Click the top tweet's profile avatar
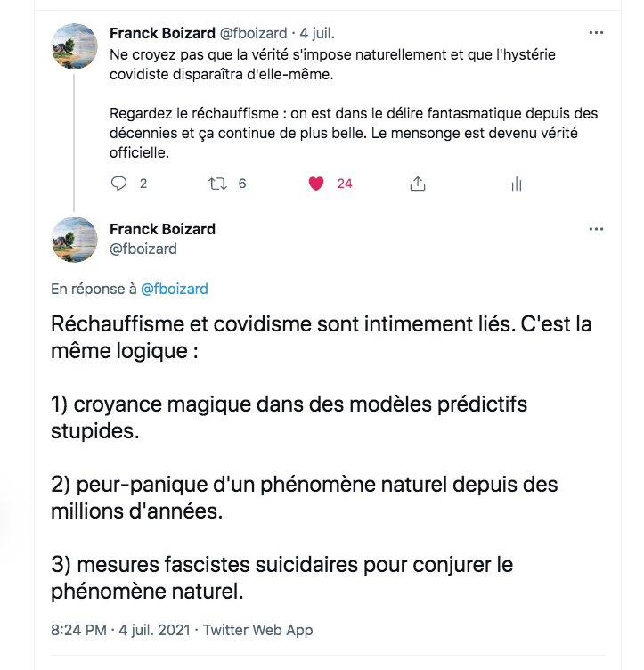 tap(76, 45)
